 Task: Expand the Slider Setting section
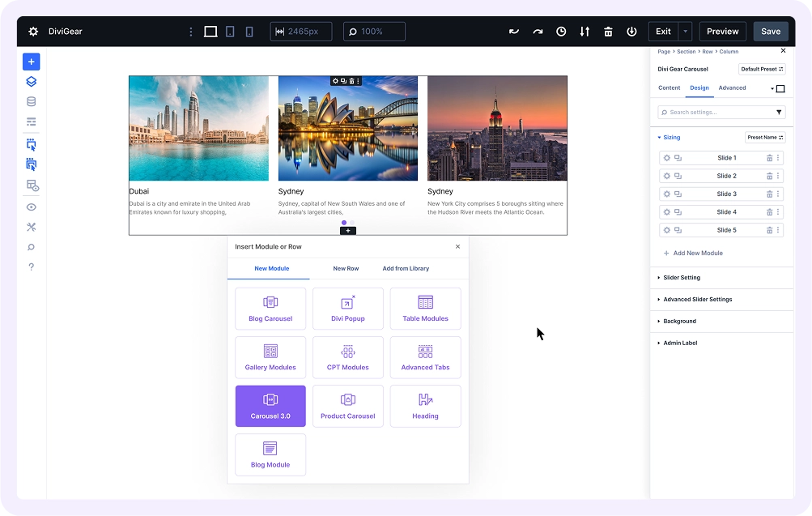point(682,278)
